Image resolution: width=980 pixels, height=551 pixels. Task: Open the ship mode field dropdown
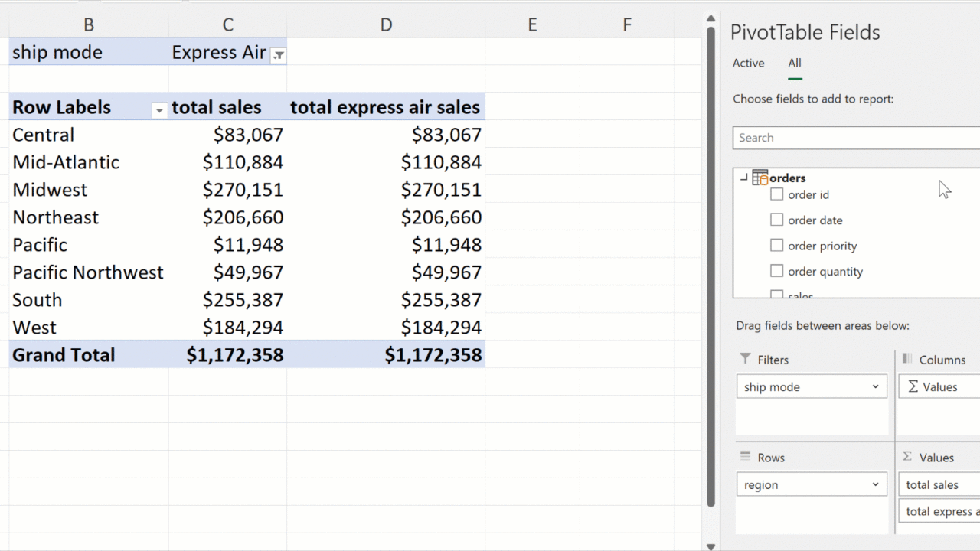click(875, 387)
